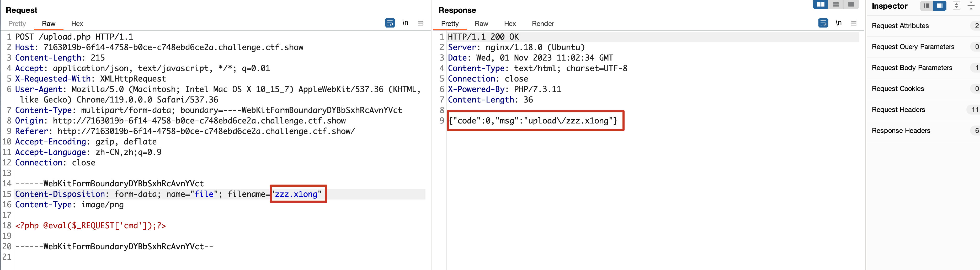Dock Inspector panel to the left
The width and height of the screenshot is (980, 270).
pyautogui.click(x=927, y=6)
